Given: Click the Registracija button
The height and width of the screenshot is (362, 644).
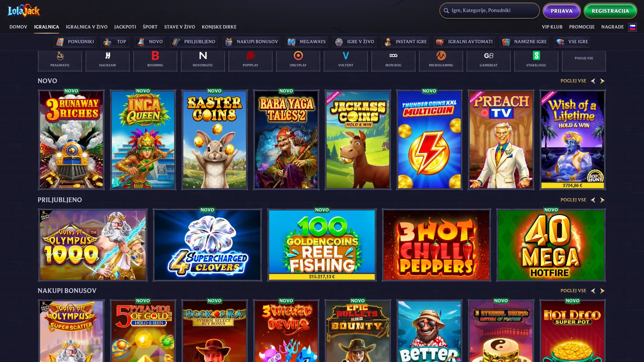Looking at the screenshot, I should (x=610, y=11).
